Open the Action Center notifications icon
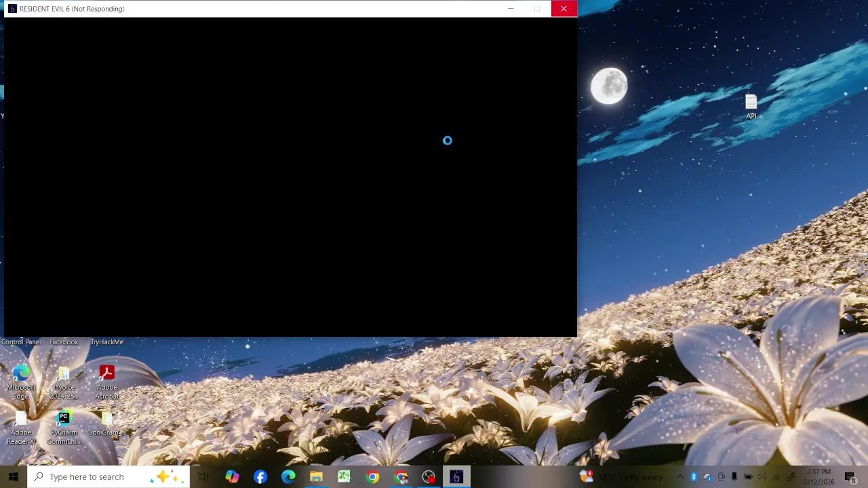 [850, 476]
